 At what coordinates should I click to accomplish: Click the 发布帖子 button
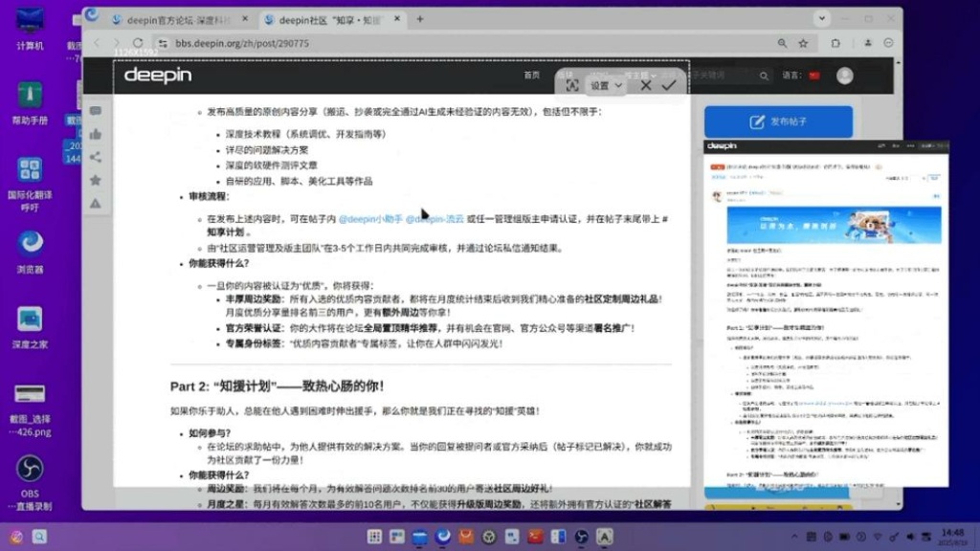point(778,122)
